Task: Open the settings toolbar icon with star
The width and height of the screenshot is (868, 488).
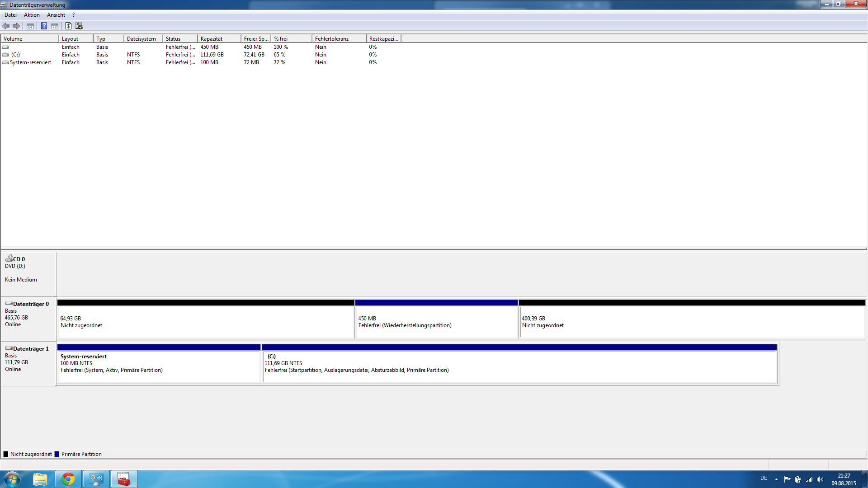Action: [x=79, y=26]
